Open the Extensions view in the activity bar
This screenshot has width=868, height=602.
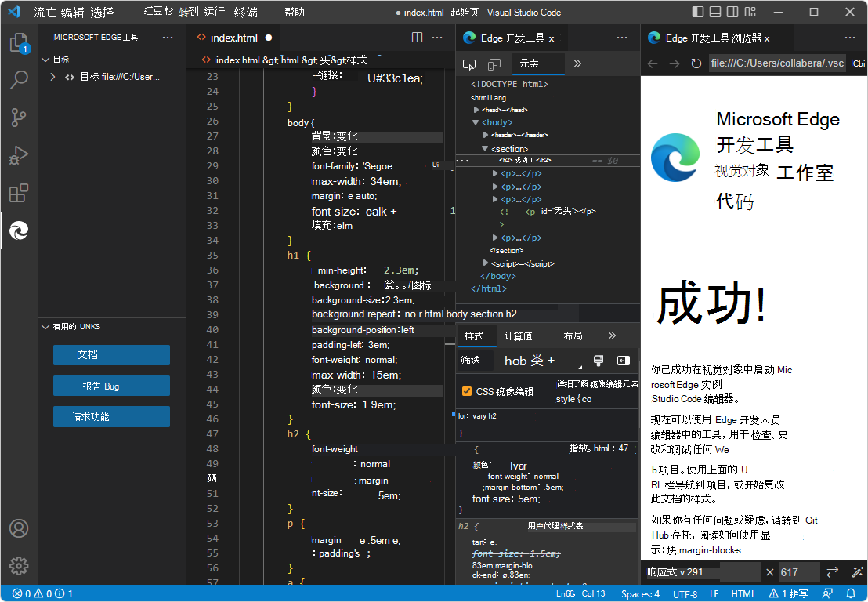point(19,192)
